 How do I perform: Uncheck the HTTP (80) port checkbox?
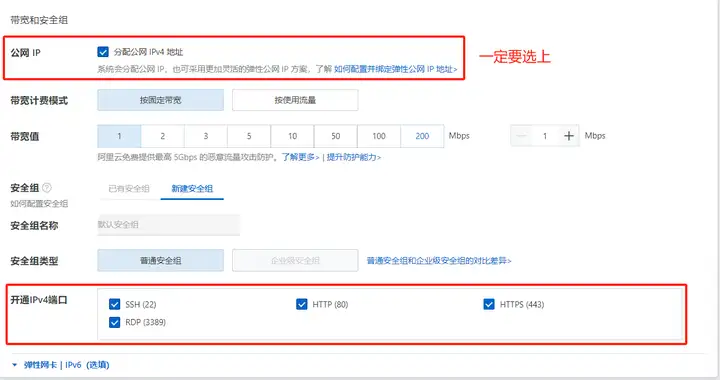[x=302, y=304]
